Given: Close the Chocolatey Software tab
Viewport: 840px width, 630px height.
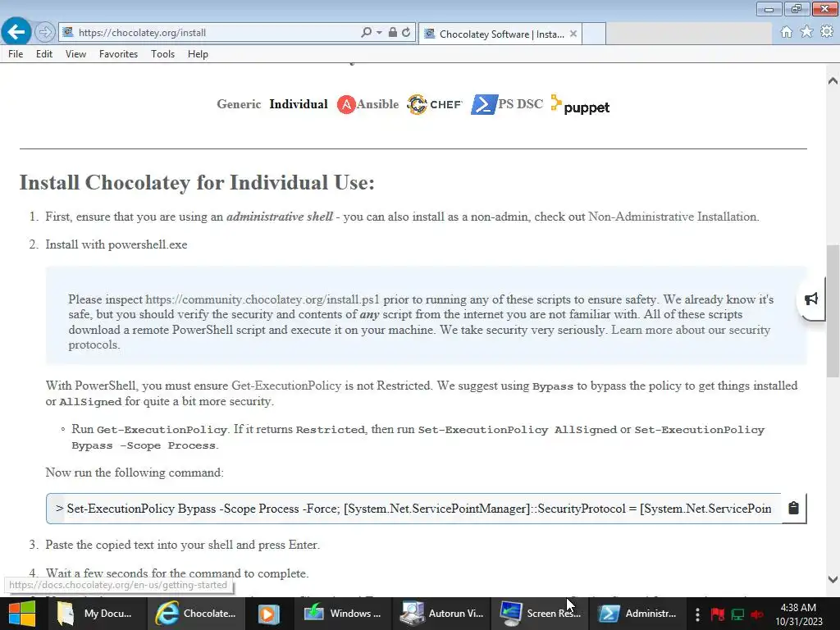Looking at the screenshot, I should point(573,34).
